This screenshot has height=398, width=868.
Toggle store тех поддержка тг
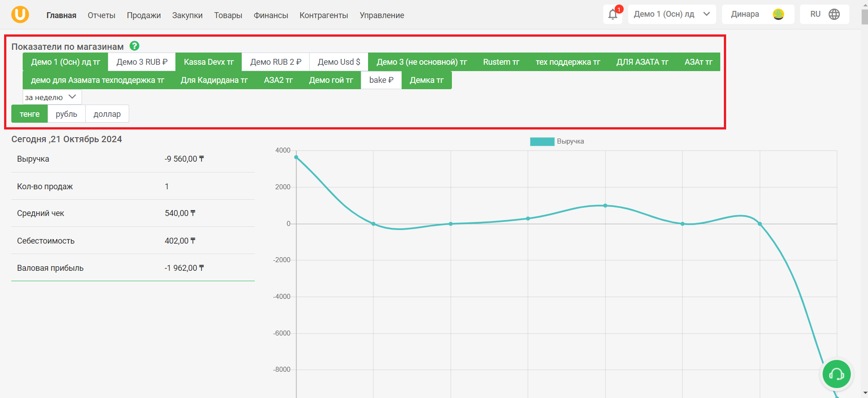(x=567, y=62)
